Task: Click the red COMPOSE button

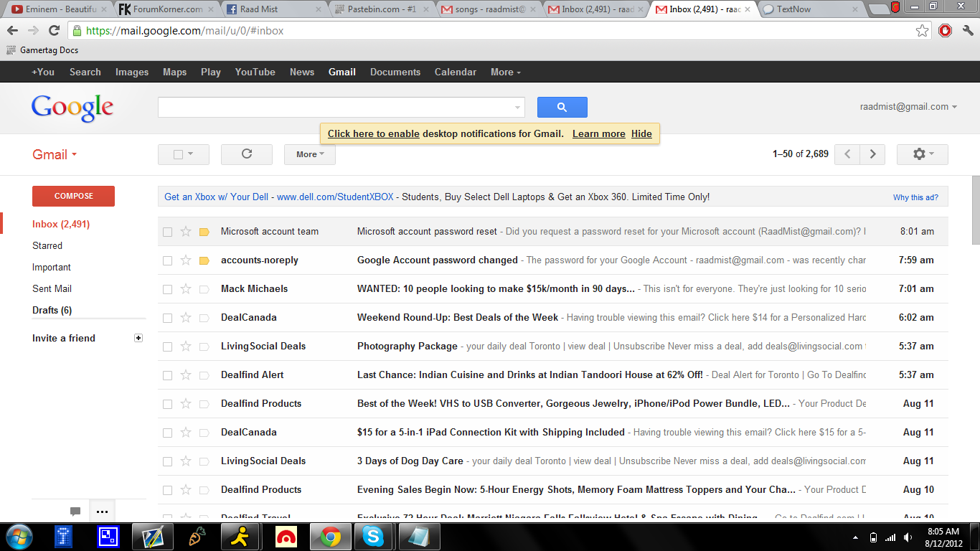Action: click(73, 196)
